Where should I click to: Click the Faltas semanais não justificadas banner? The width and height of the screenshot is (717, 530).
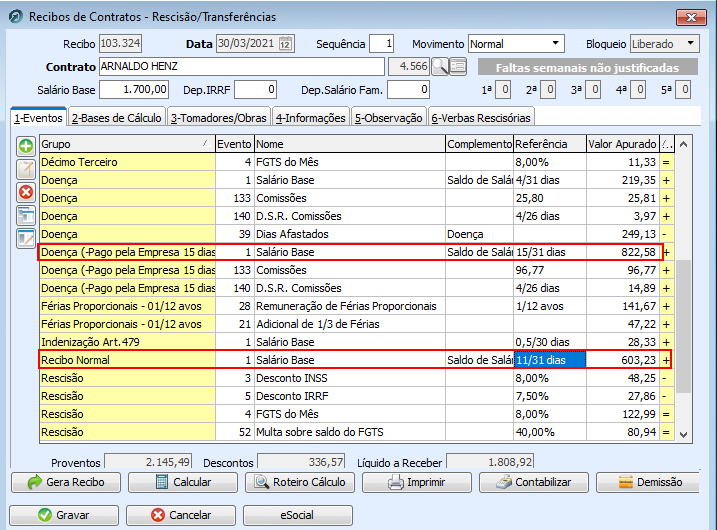click(x=588, y=67)
